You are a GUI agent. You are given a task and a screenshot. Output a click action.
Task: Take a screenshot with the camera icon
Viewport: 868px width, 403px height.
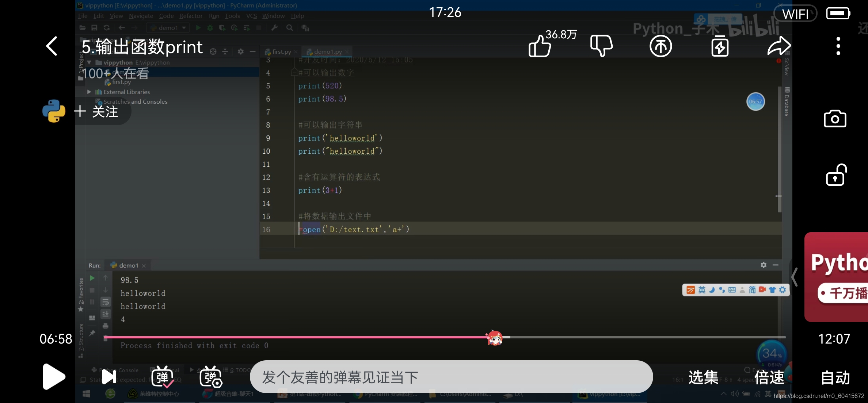pos(835,119)
